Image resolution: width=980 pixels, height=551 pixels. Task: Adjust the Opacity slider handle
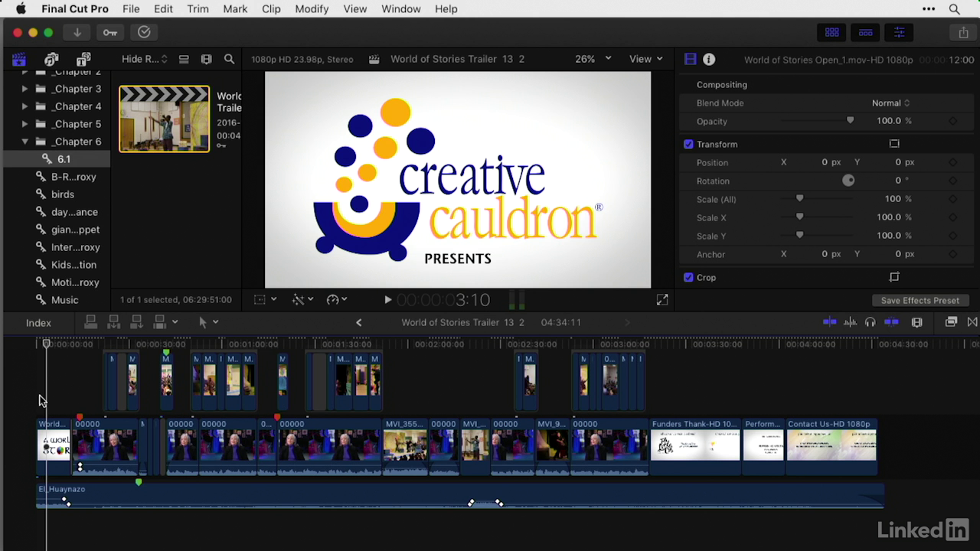(850, 121)
